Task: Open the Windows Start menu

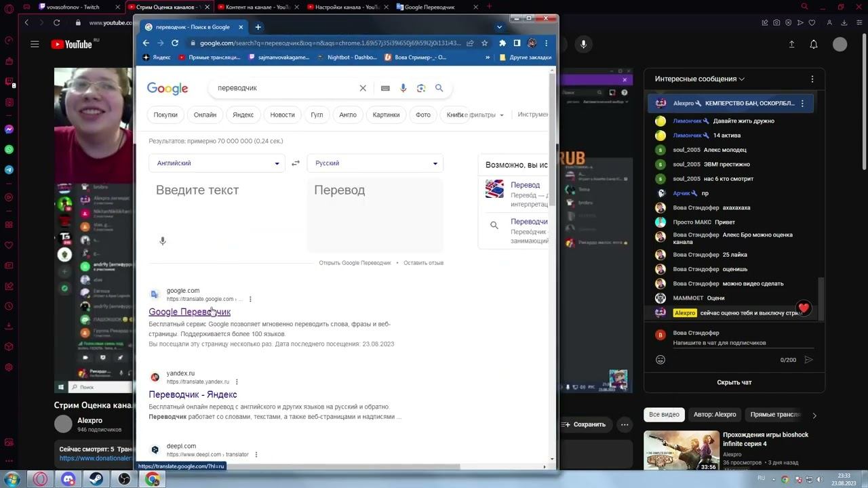Action: pos(13,479)
